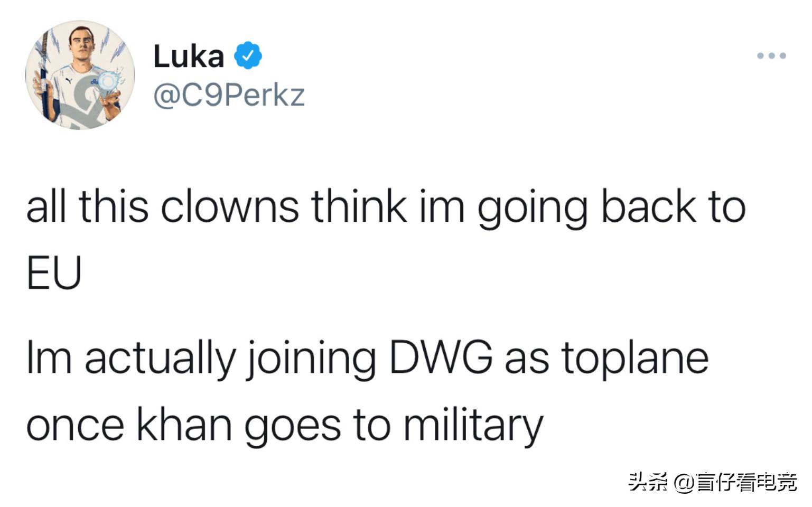Open Luka's profile avatar picture
Screen dimensions: 812x507
pos(80,75)
